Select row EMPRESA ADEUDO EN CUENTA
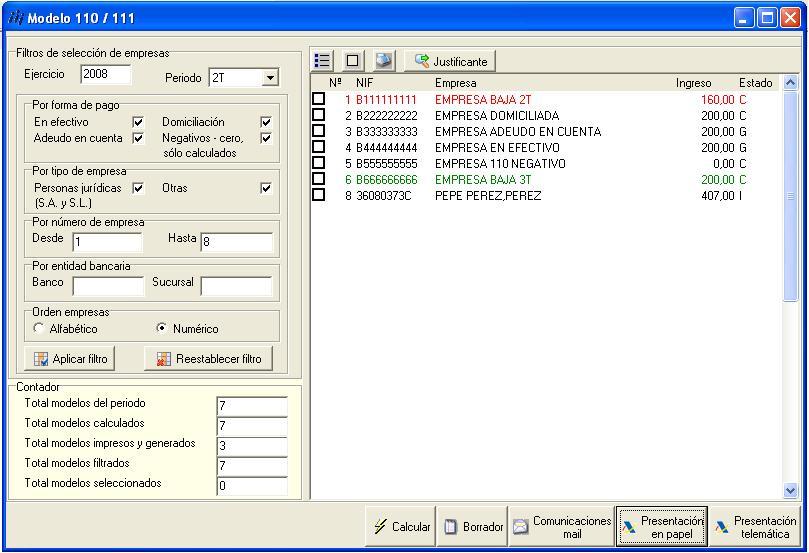Screen dimensions: 809x553 tap(545, 132)
